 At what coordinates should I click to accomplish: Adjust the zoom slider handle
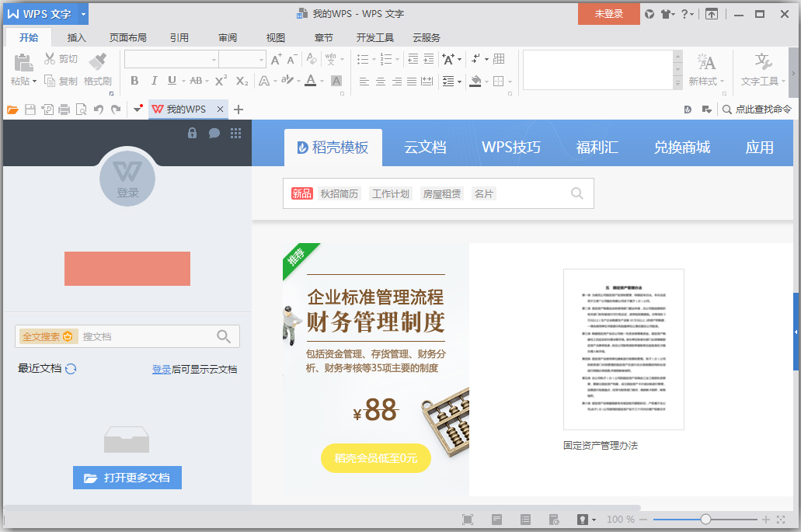[705, 520]
